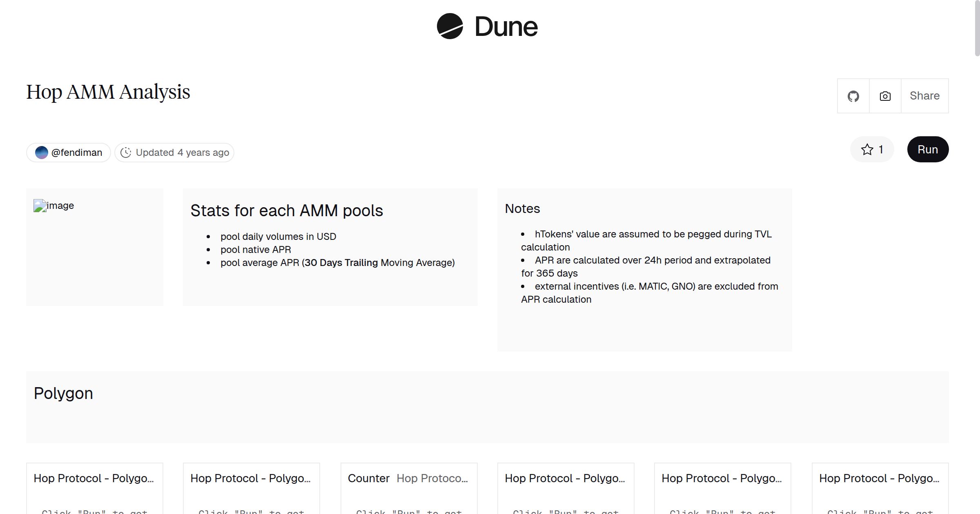This screenshot has height=514, width=980.
Task: Click the Stats for each AMM pools heading
Action: point(287,210)
